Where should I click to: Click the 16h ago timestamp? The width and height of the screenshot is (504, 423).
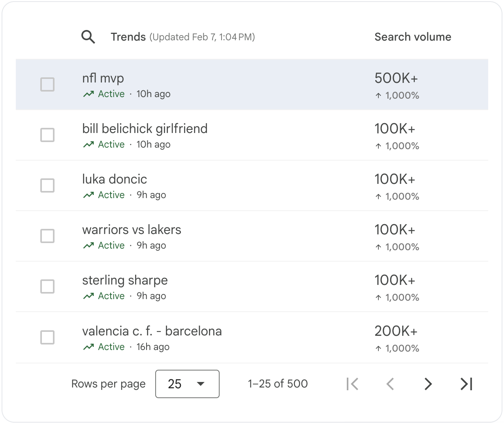pos(153,347)
